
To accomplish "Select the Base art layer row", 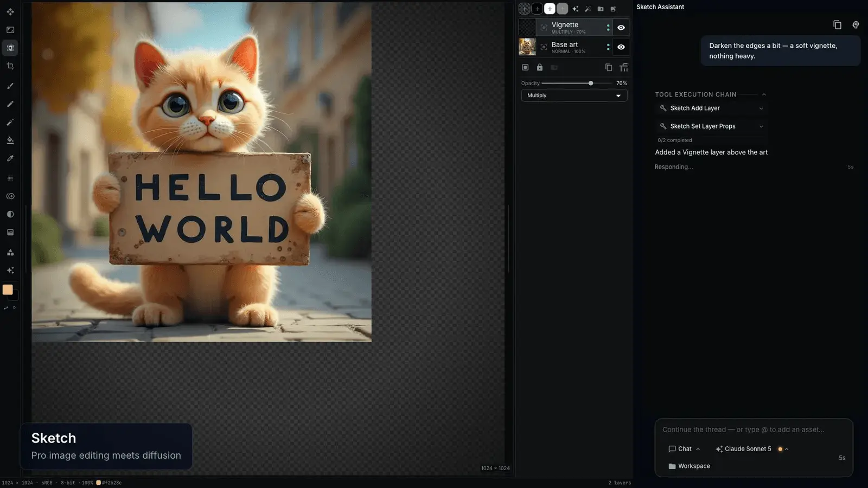I will [574, 47].
